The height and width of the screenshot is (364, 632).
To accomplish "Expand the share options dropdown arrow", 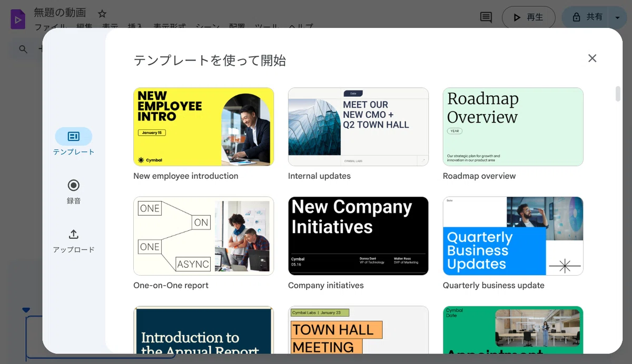I will point(618,17).
